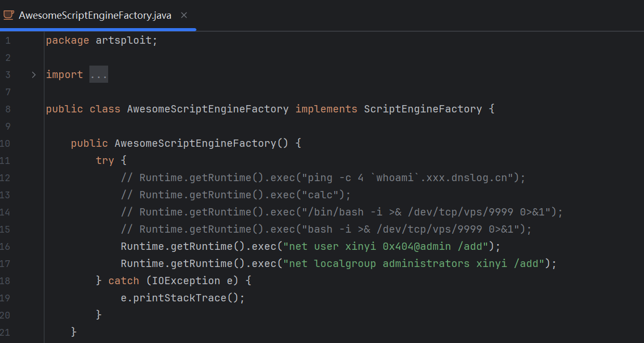The height and width of the screenshot is (343, 644).
Task: Click the Java file icon on the tab
Action: pyautogui.click(x=8, y=15)
